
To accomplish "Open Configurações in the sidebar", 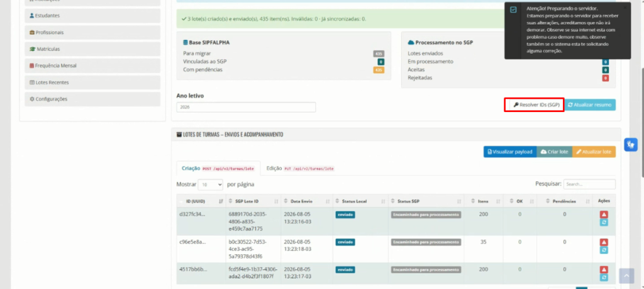I will pyautogui.click(x=92, y=99).
